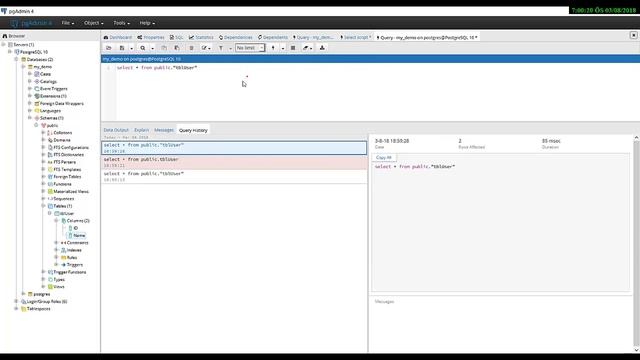Select the Name column in tree

click(x=79, y=236)
